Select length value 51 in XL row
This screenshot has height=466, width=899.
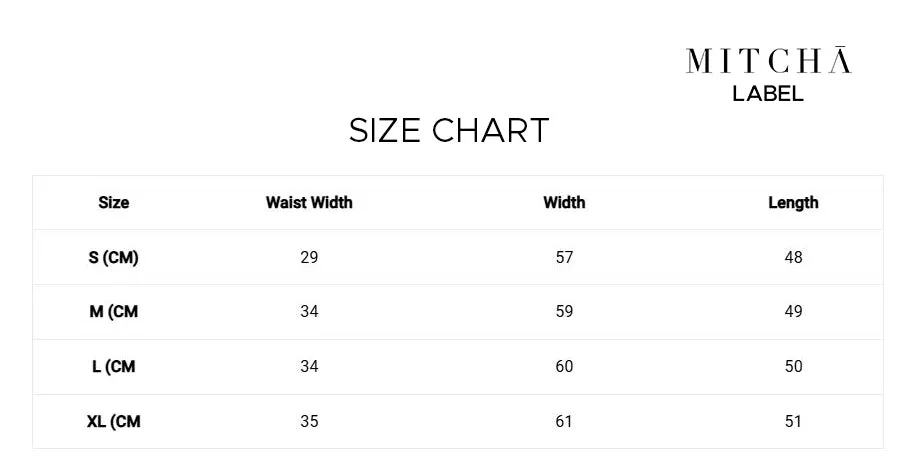[x=794, y=421]
